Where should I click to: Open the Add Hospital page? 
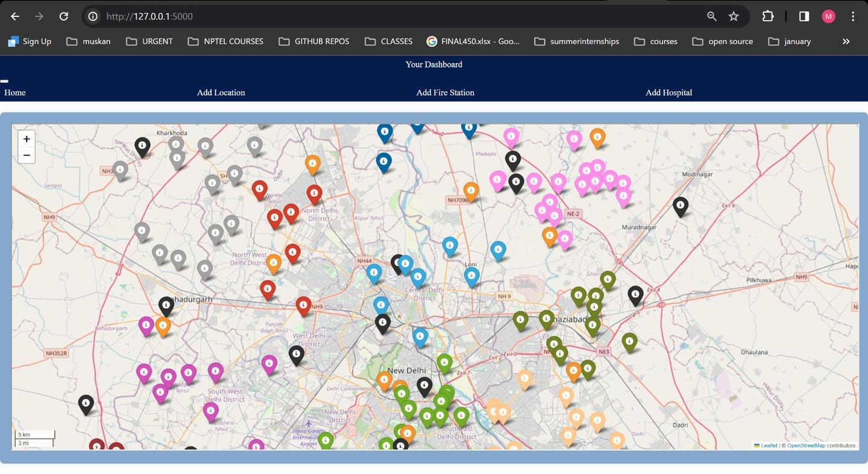point(669,92)
